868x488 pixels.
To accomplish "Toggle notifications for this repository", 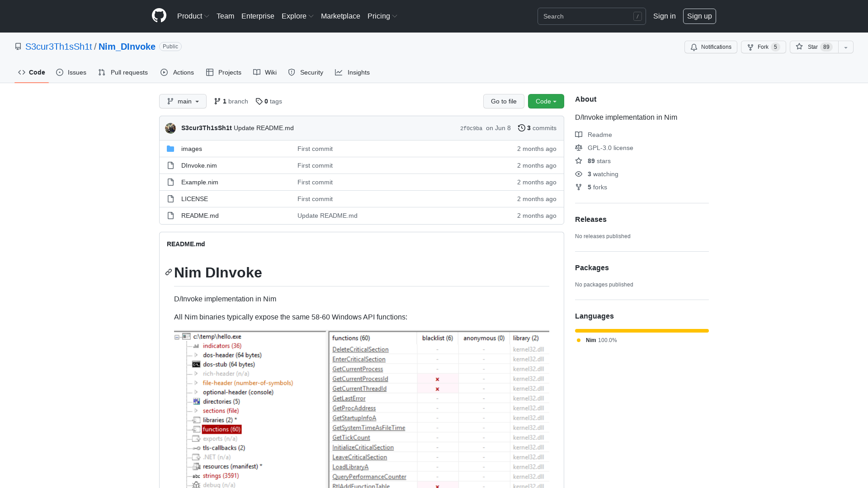I will coord(710,47).
